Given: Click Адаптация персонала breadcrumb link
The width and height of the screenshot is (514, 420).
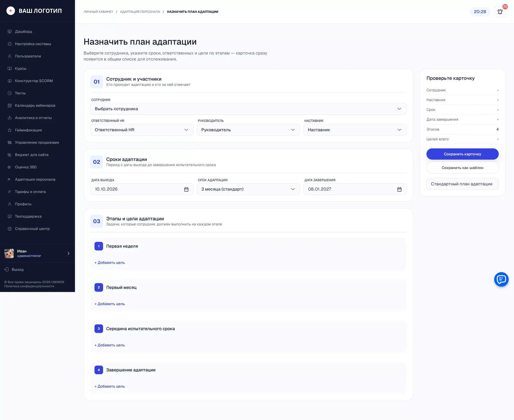Looking at the screenshot, I should (x=140, y=12).
